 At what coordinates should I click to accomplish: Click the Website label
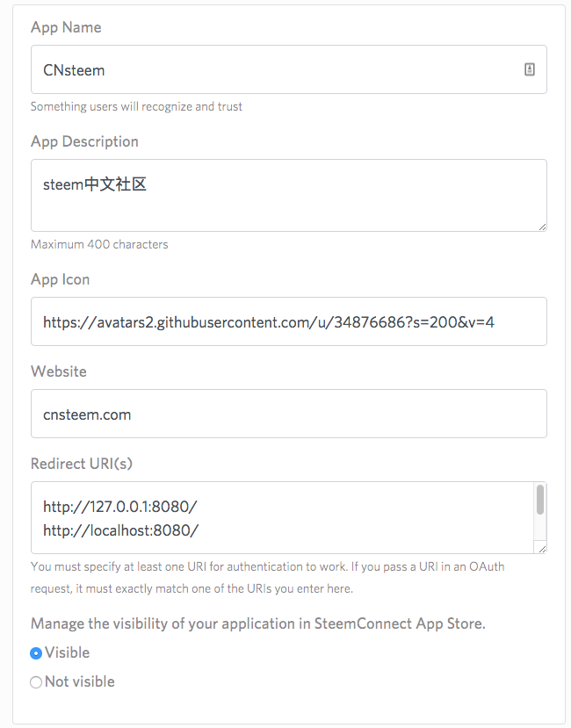[x=59, y=371]
